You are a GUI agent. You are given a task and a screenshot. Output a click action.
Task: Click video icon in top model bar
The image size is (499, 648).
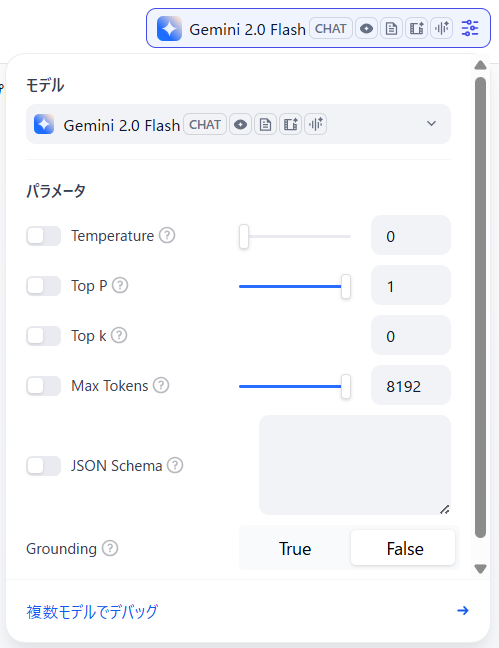pos(416,29)
